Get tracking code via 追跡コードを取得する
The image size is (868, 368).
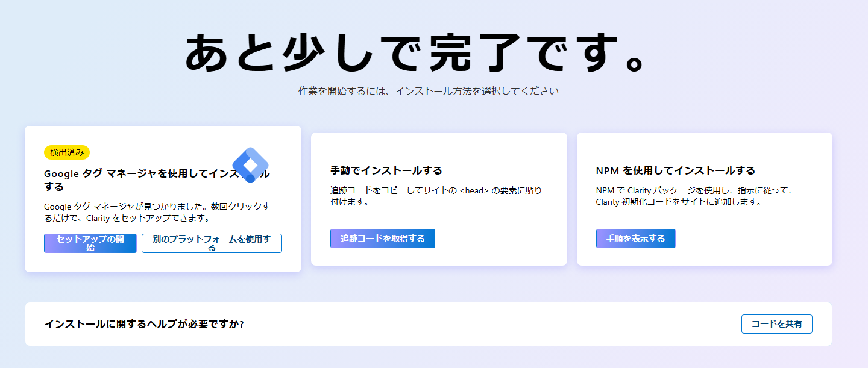click(382, 239)
